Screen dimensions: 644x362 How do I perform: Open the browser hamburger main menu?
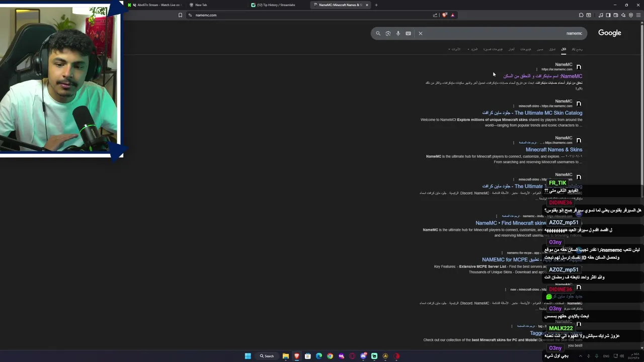[x=638, y=15]
